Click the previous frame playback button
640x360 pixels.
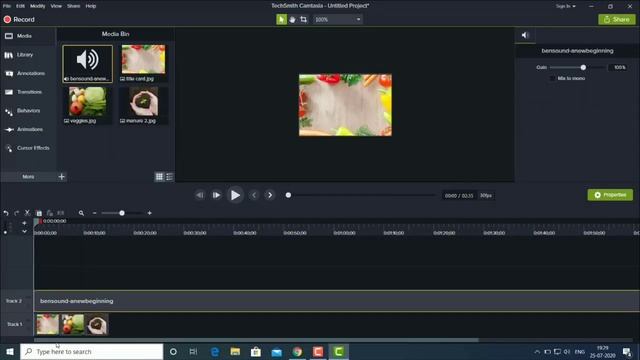point(200,196)
